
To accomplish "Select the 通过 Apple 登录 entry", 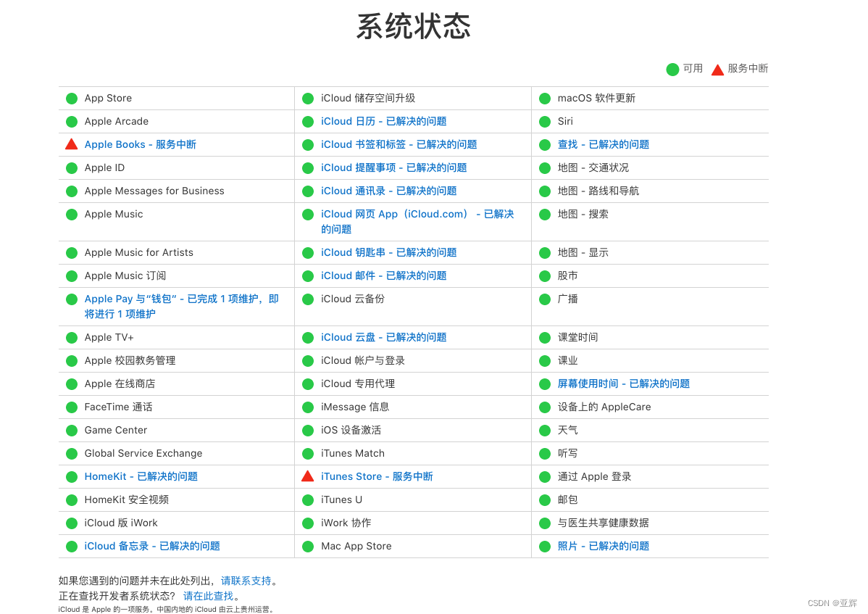I will (x=595, y=477).
